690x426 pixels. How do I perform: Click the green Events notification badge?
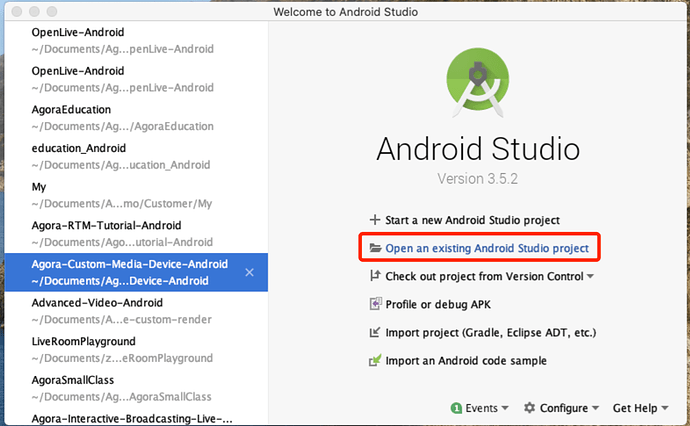click(456, 408)
